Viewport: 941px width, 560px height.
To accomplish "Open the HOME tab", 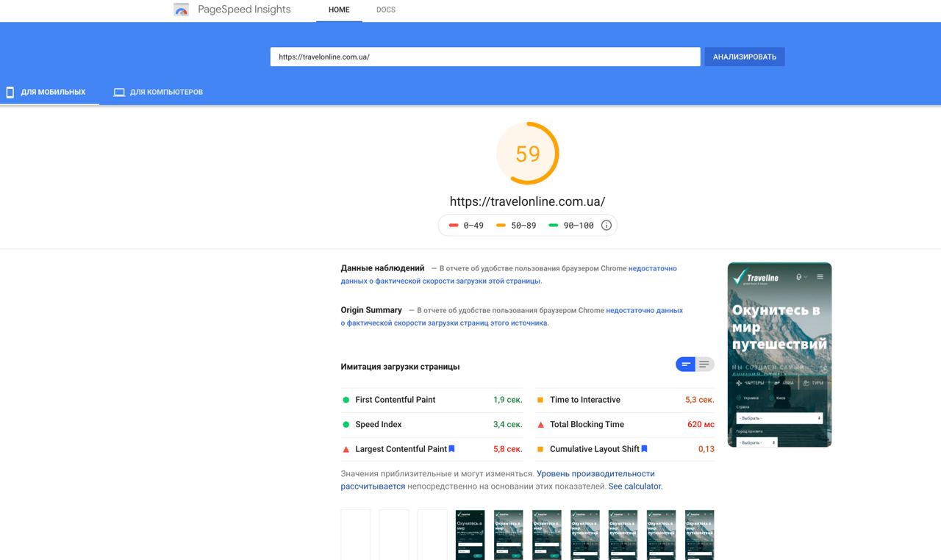I will [x=339, y=10].
